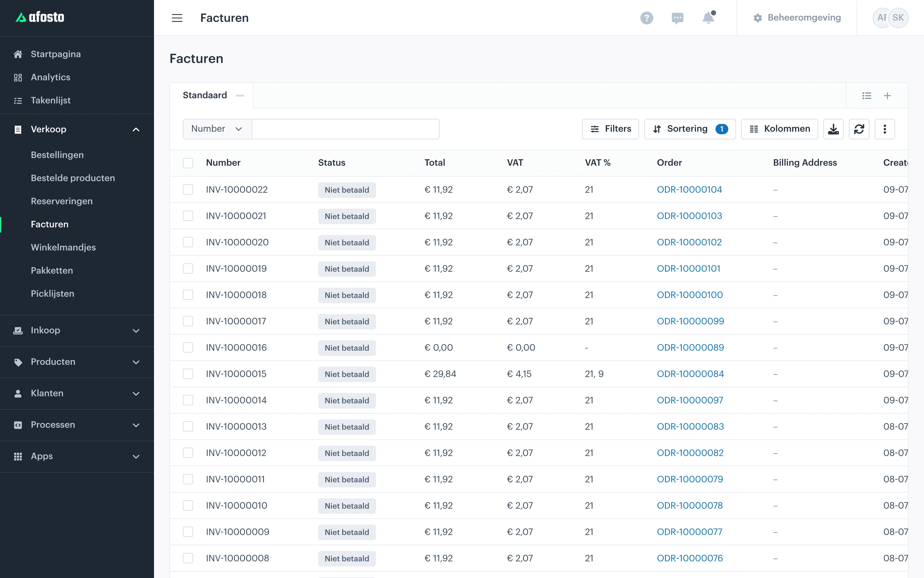This screenshot has width=924, height=578.
Task: Expand the Klanten section chevron
Action: coord(136,394)
